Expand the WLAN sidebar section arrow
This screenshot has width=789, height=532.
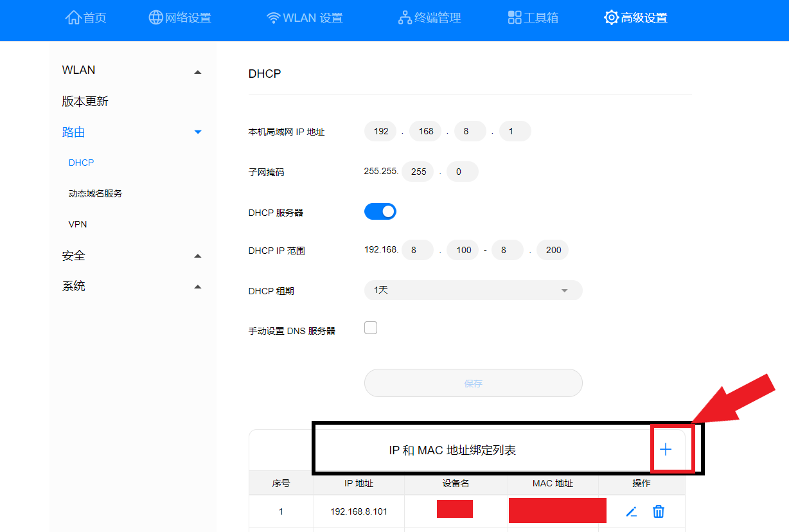198,72
